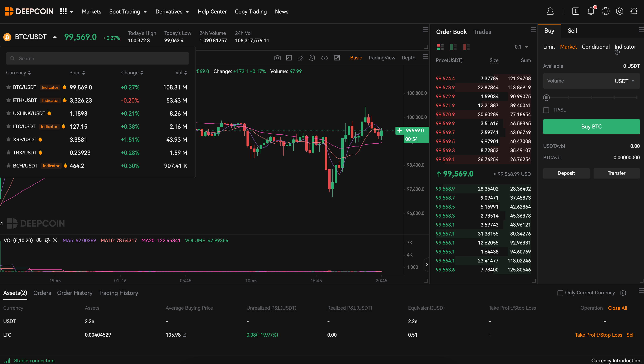Open the Trading History tab
The width and height of the screenshot is (644, 364).
(118, 293)
